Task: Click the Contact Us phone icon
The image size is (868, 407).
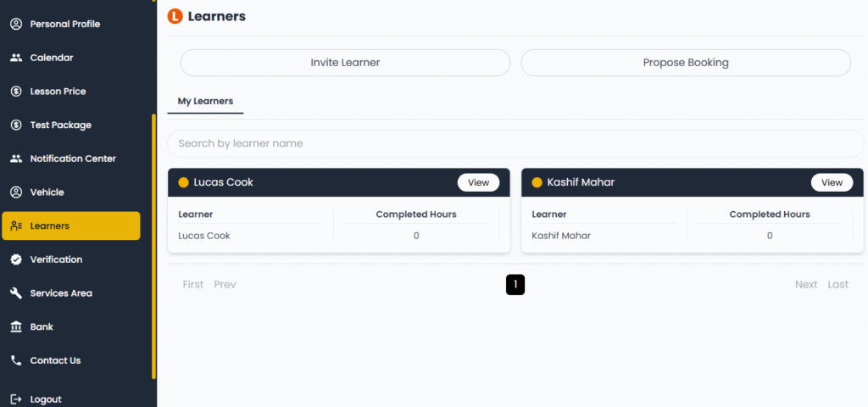Action: 15,360
